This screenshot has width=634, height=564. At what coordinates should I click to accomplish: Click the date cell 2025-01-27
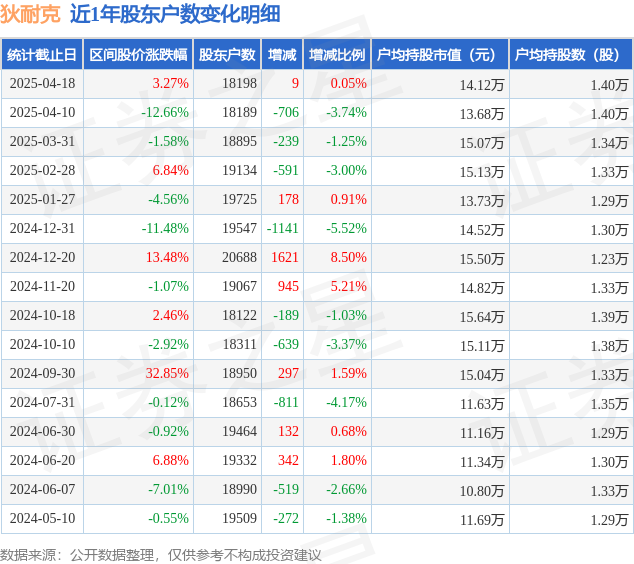[42, 199]
